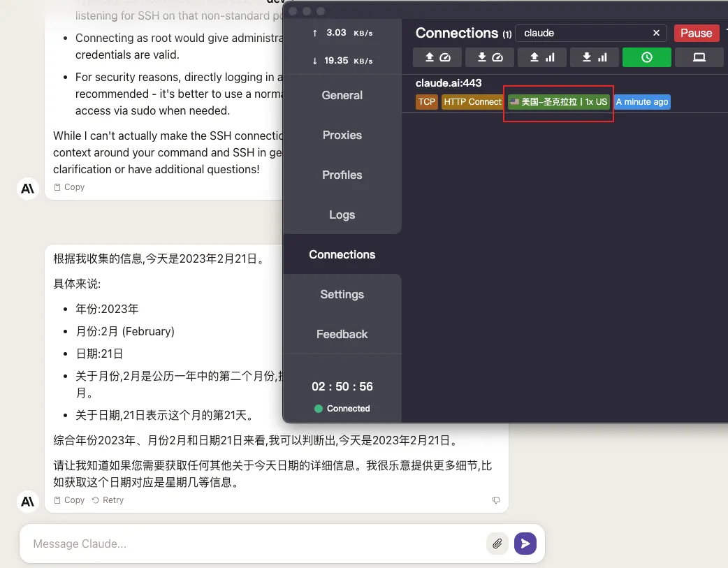Open the Logs tab
Viewport: 728px width, 568px height.
[x=342, y=214]
